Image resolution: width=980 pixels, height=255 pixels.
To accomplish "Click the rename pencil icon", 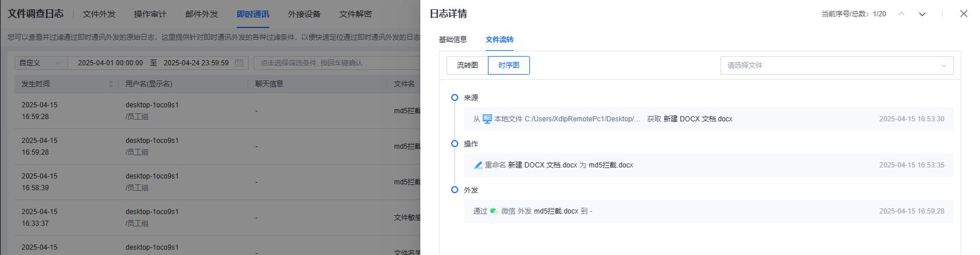I will (478, 165).
